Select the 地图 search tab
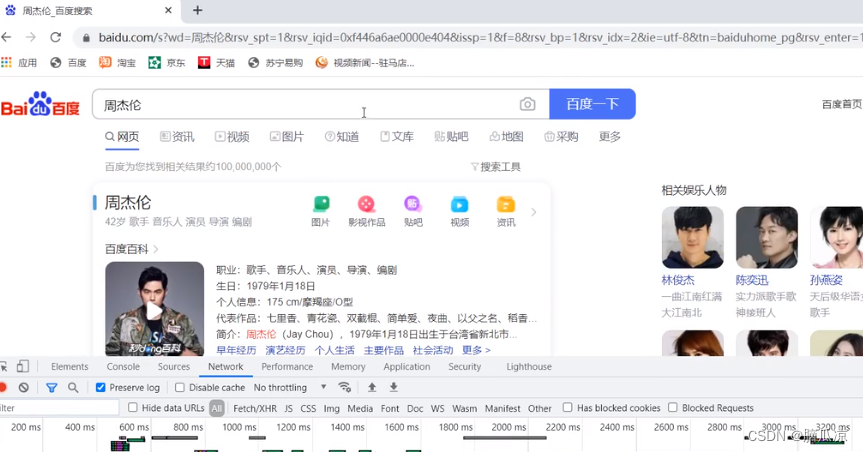 [506, 137]
